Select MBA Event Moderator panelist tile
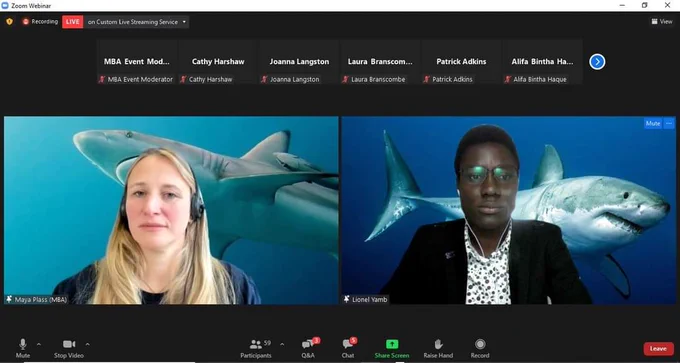680x363 pixels. (x=137, y=62)
